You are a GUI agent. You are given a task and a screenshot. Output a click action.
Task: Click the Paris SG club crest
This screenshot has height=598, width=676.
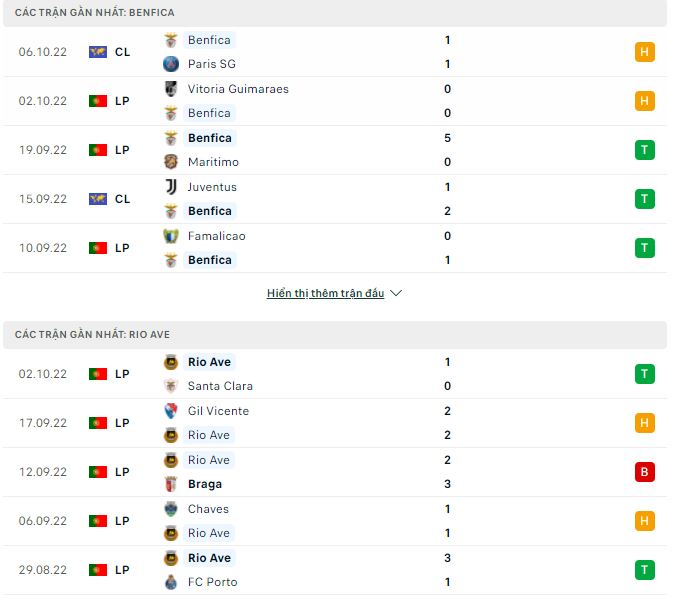coord(171,64)
